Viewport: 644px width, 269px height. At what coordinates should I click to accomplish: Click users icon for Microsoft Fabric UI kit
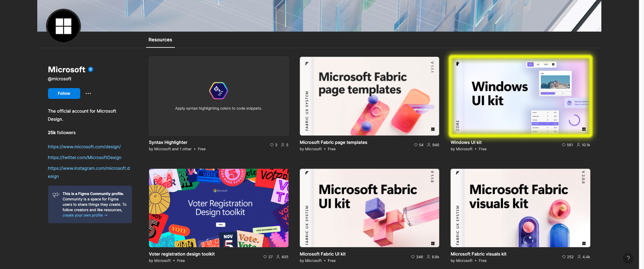(x=428, y=257)
